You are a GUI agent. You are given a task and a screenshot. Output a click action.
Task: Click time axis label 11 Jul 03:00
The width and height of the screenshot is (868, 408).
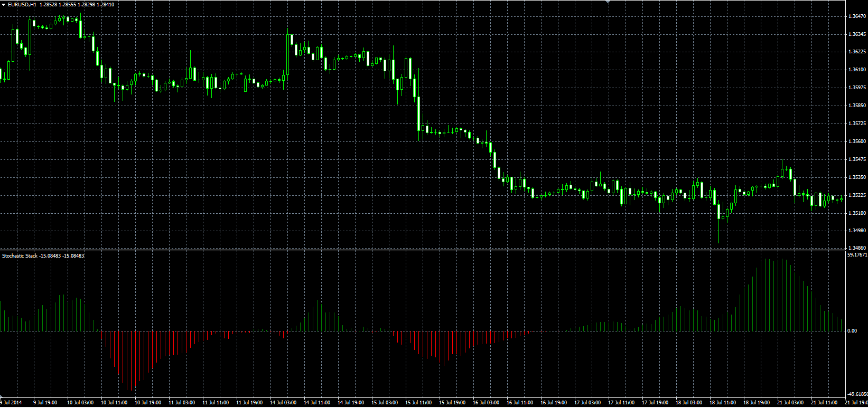(x=182, y=403)
